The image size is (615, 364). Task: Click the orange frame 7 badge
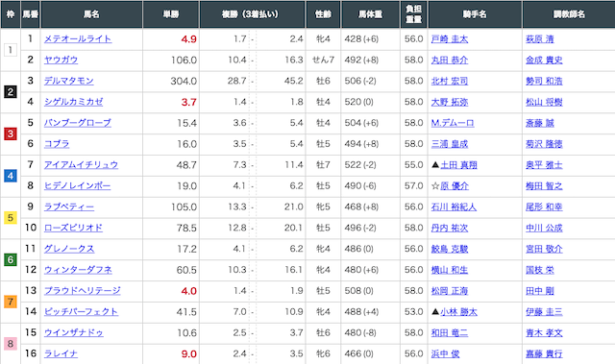tap(11, 302)
